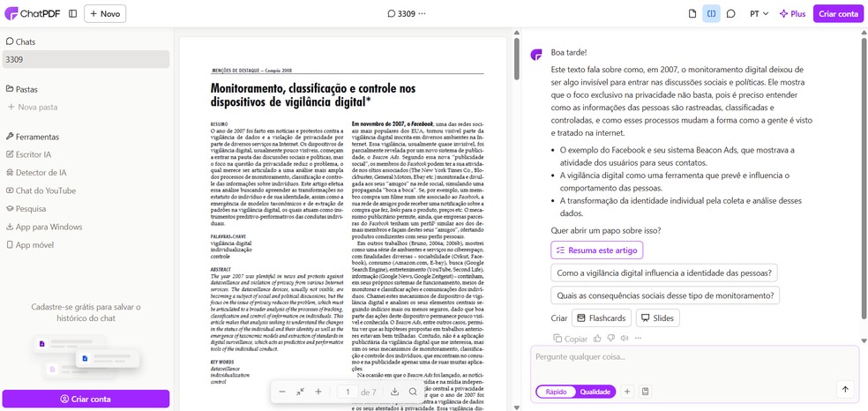Click the ChatPDF avatar beside Boa tarde

click(535, 54)
